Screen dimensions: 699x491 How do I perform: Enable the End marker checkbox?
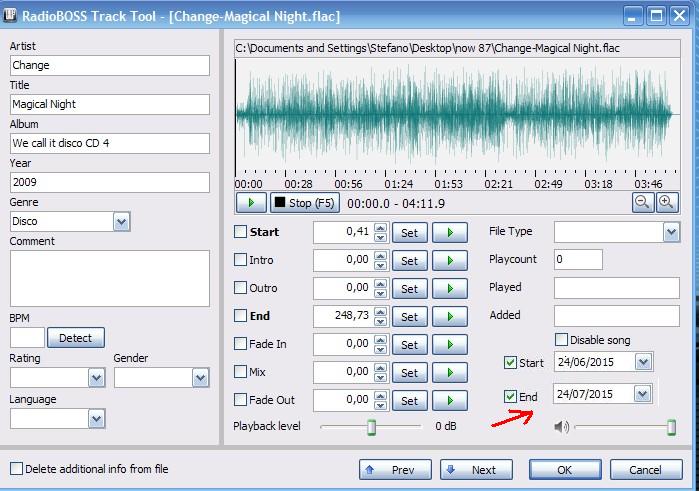tap(240, 316)
